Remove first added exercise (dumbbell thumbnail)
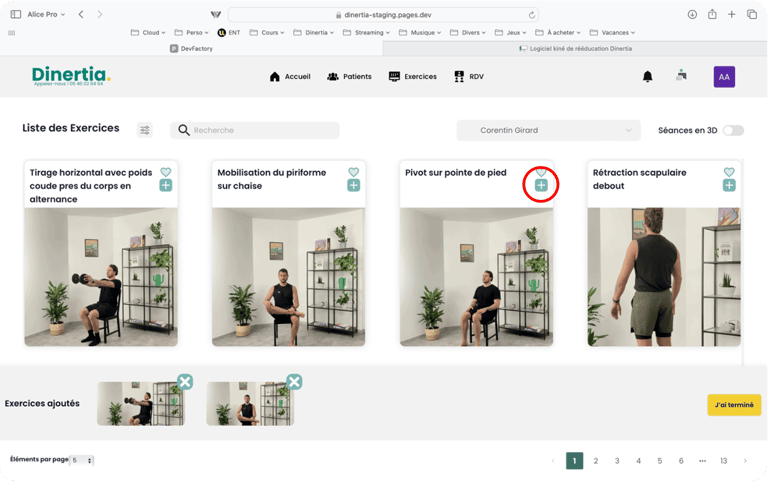This screenshot has width=768, height=482. coord(185,382)
